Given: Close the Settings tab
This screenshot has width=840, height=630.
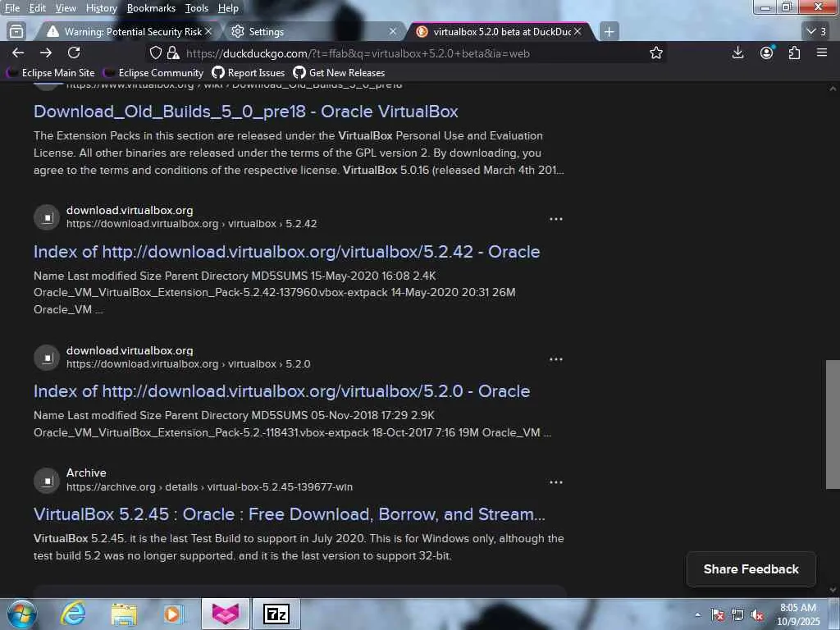Looking at the screenshot, I should click(393, 32).
